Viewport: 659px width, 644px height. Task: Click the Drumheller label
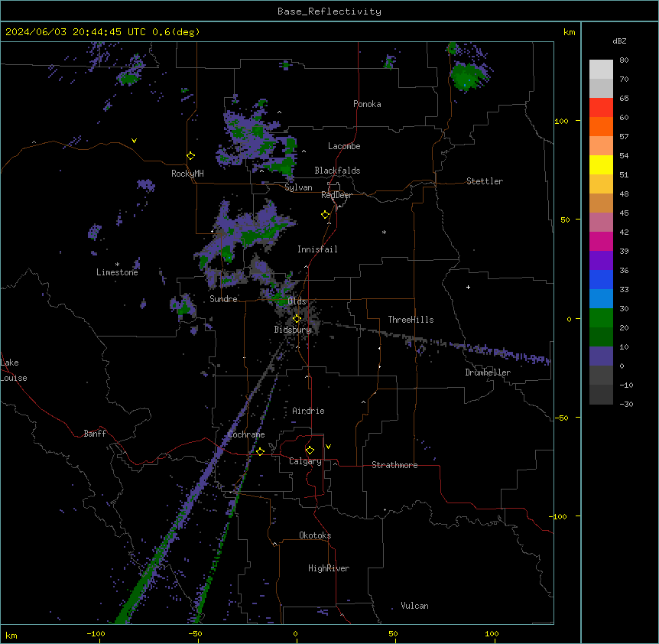coord(488,372)
